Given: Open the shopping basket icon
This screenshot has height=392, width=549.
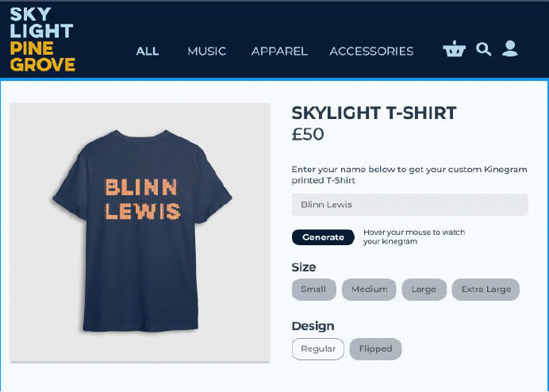Looking at the screenshot, I should point(454,48).
